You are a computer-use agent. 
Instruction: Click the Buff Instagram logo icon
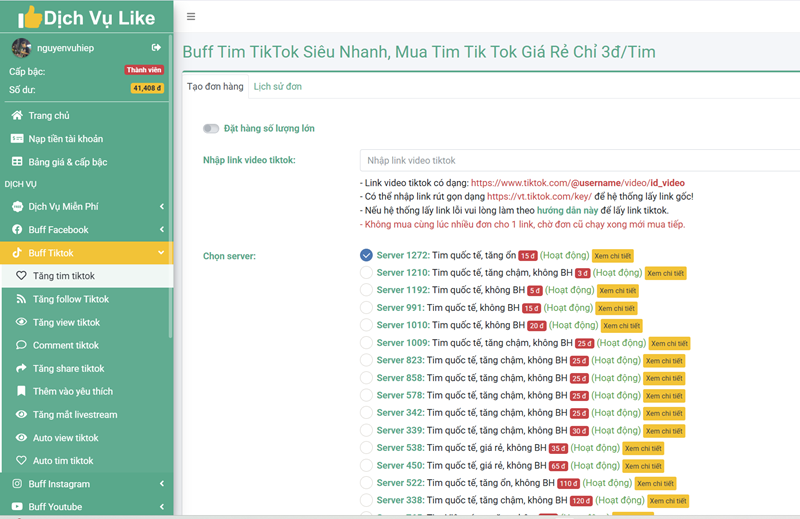pos(17,484)
